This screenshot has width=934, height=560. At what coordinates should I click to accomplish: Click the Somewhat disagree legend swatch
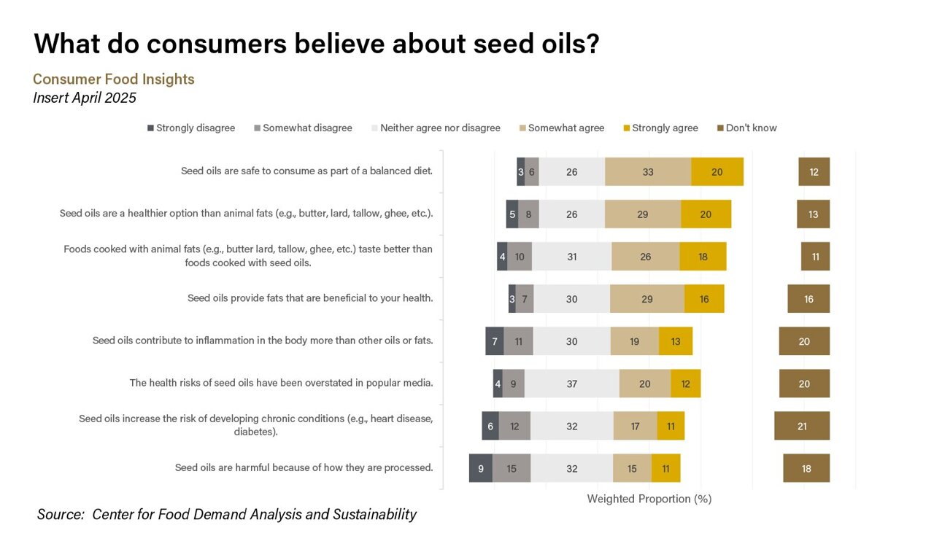point(258,128)
